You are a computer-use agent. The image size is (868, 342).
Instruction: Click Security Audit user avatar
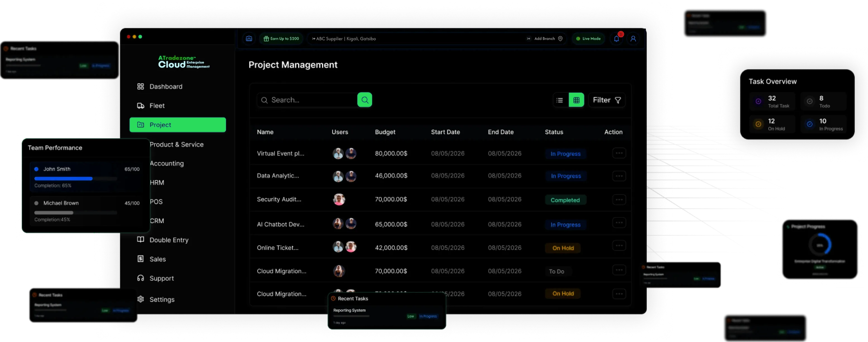coord(339,199)
